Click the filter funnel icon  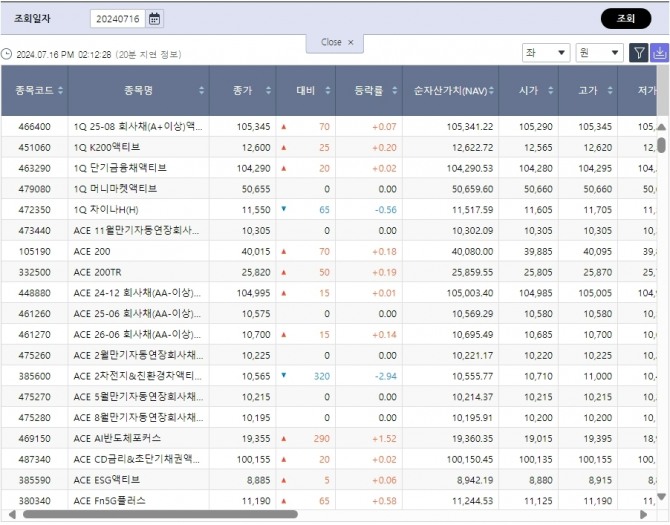pyautogui.click(x=639, y=53)
